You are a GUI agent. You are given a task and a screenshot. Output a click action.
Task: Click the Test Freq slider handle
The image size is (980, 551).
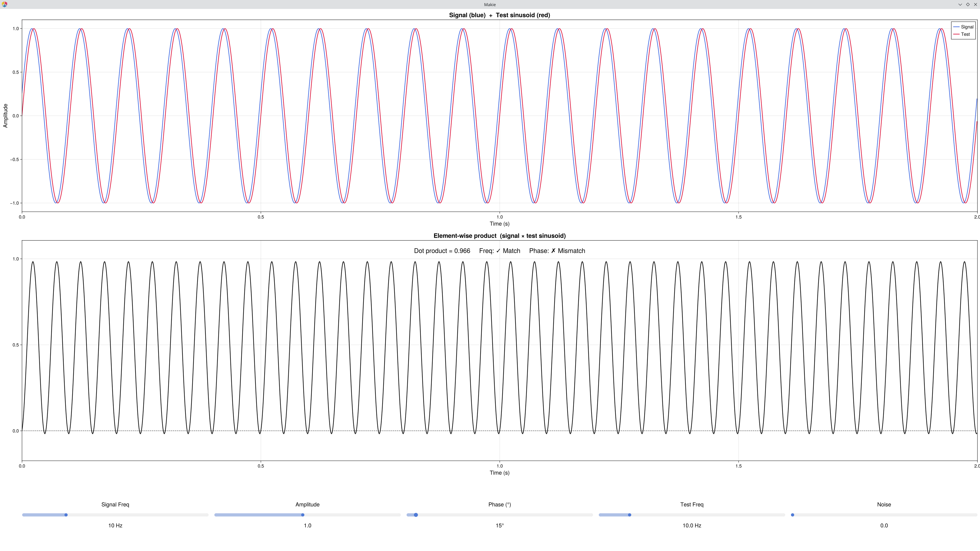coord(630,515)
